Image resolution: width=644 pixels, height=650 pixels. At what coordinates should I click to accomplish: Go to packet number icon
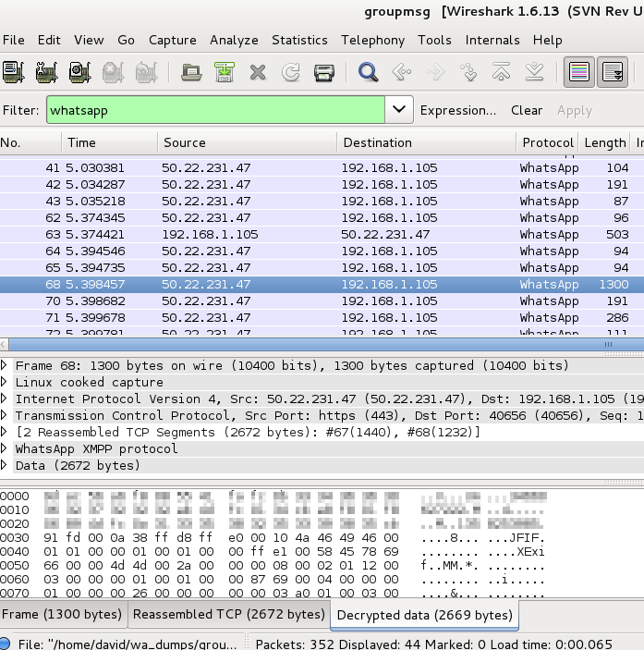tap(468, 72)
